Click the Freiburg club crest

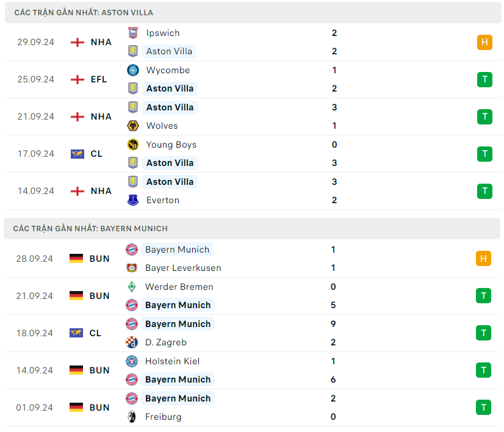point(131,417)
